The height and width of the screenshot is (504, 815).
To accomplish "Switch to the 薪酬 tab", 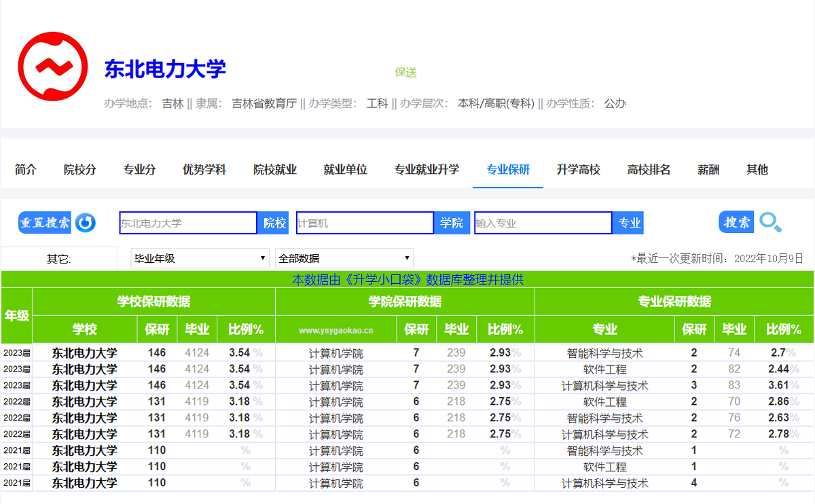I will pos(708,170).
